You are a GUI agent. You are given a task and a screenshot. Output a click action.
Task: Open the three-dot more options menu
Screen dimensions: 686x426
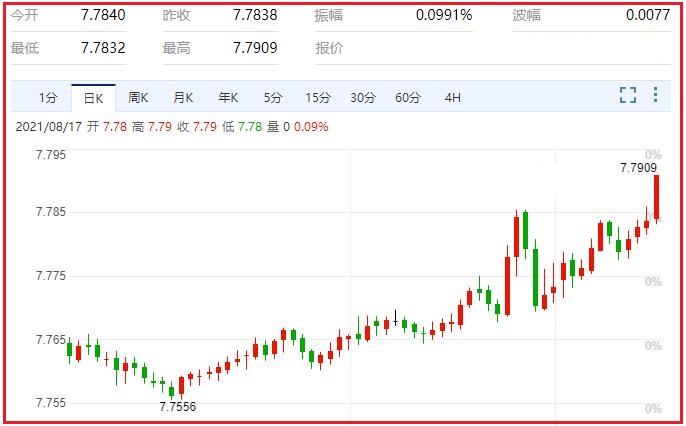(655, 94)
